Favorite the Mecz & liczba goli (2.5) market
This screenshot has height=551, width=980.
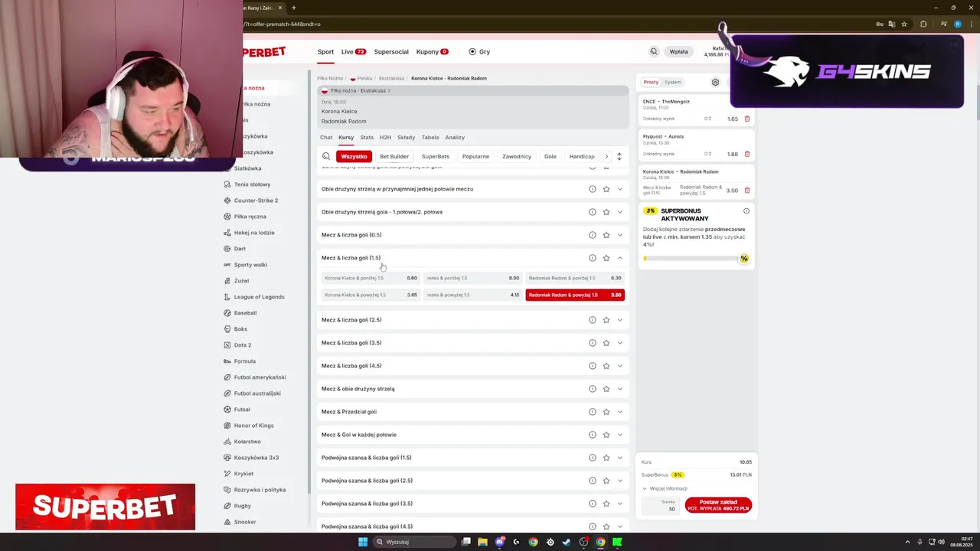point(606,320)
